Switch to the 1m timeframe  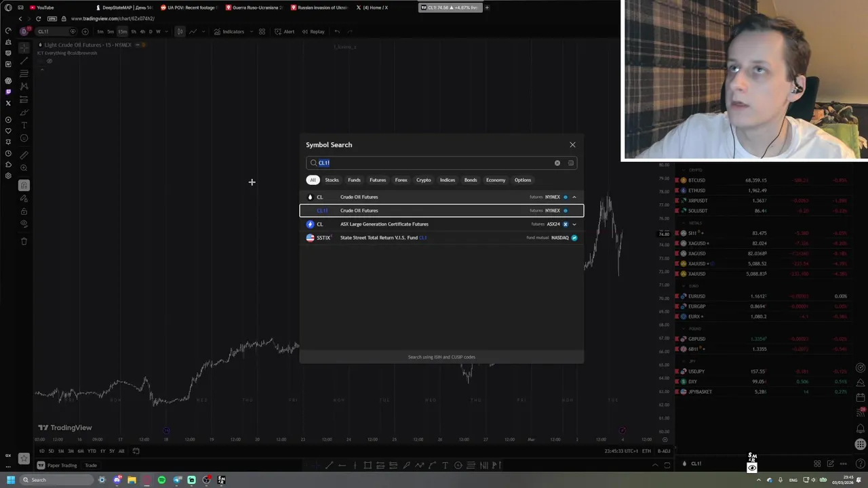click(x=100, y=31)
